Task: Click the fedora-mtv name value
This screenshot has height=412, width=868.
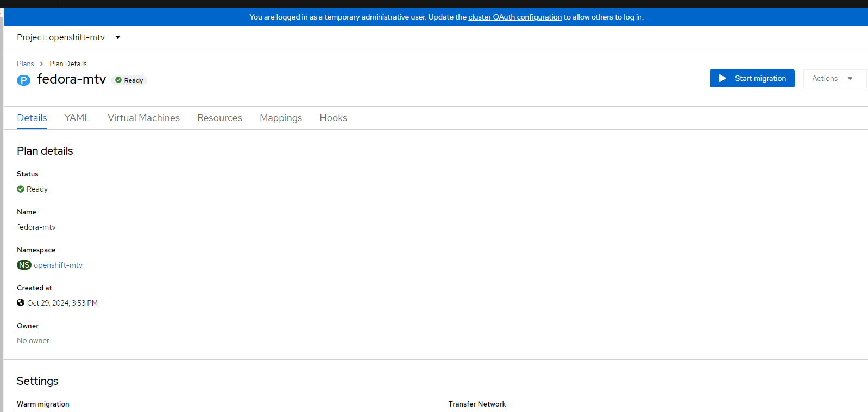Action: click(x=36, y=227)
